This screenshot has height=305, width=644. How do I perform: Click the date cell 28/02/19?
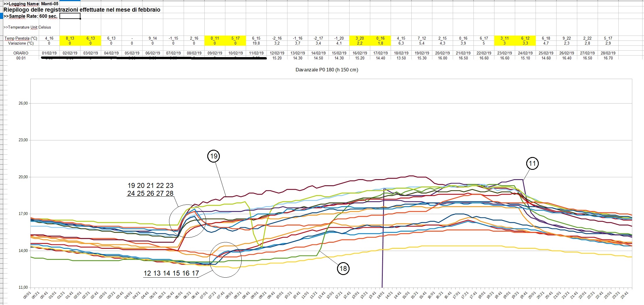click(608, 53)
